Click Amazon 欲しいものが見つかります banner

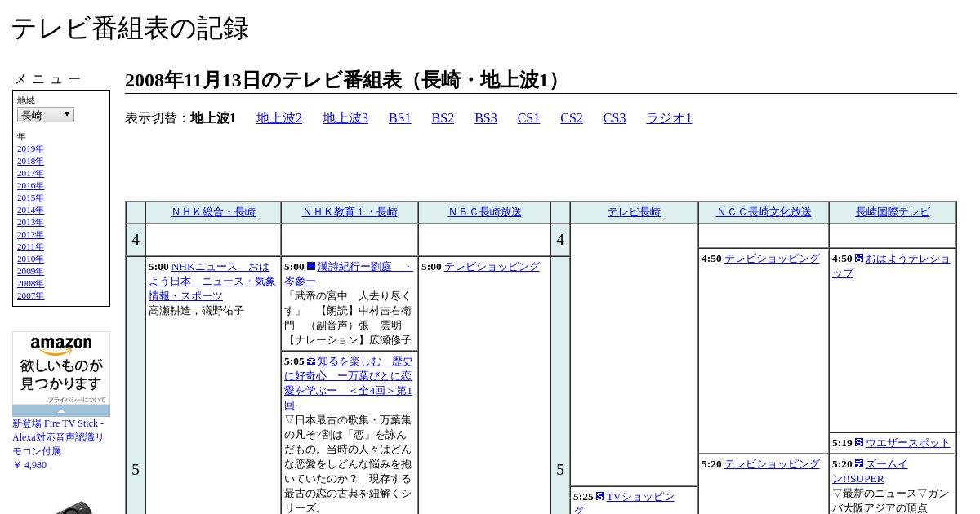(x=61, y=374)
